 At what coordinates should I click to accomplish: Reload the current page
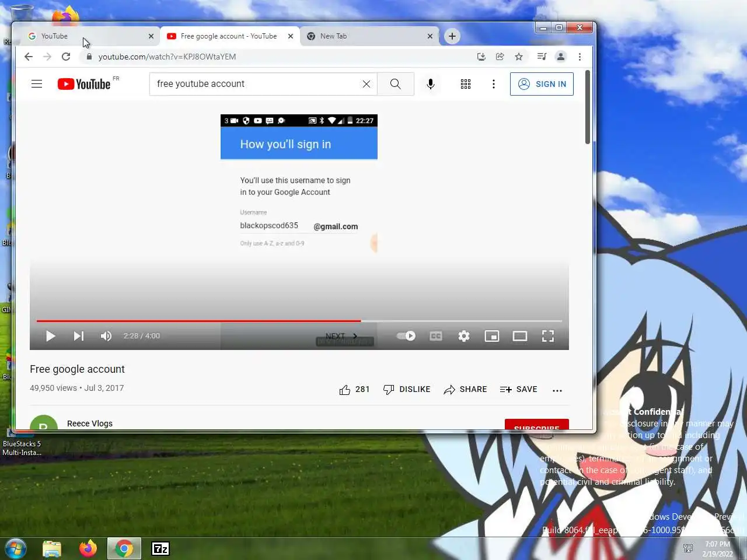66,57
